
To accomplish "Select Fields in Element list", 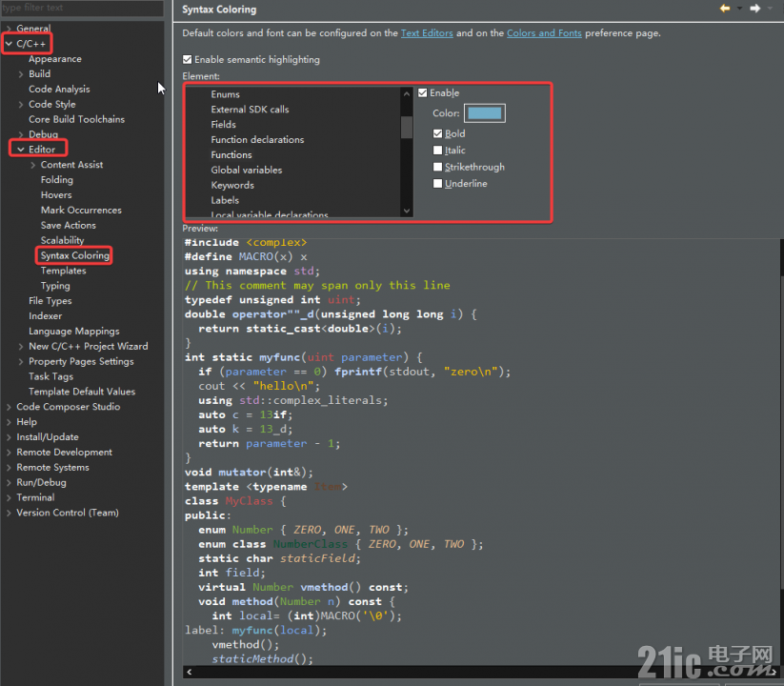I will [223, 125].
